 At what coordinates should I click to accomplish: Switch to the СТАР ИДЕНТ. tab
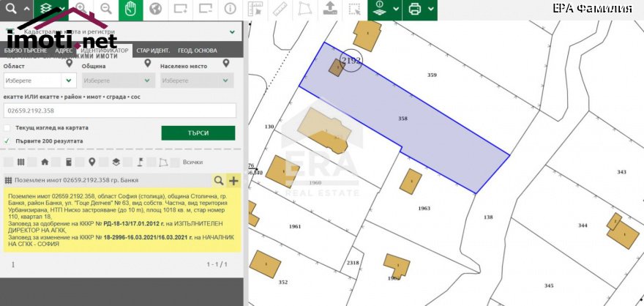click(153, 51)
